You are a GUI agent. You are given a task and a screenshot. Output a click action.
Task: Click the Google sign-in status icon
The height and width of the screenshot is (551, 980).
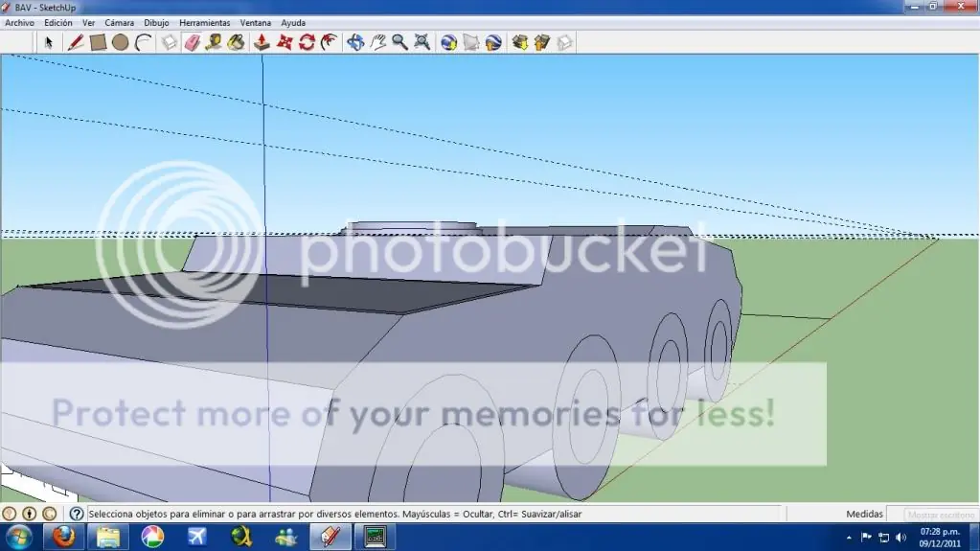tap(50, 514)
